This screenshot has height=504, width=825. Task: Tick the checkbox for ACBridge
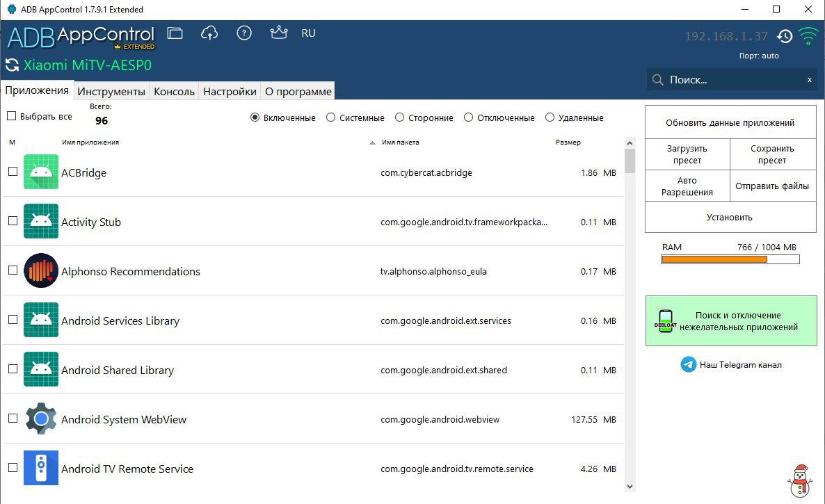point(13,171)
